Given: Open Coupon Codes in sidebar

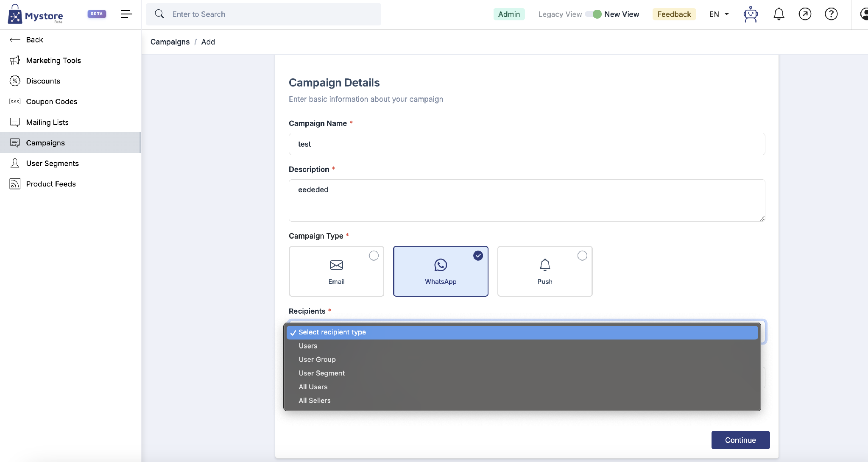Looking at the screenshot, I should pyautogui.click(x=70, y=102).
